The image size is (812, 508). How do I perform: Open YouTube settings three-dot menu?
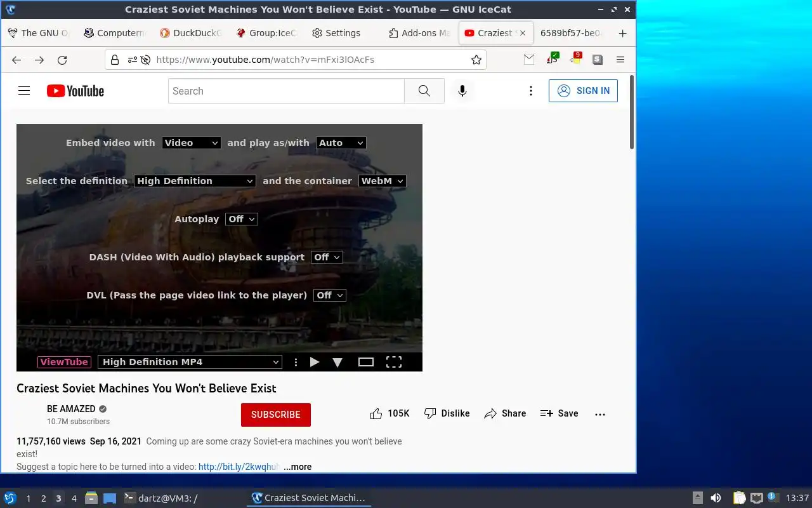[531, 91]
